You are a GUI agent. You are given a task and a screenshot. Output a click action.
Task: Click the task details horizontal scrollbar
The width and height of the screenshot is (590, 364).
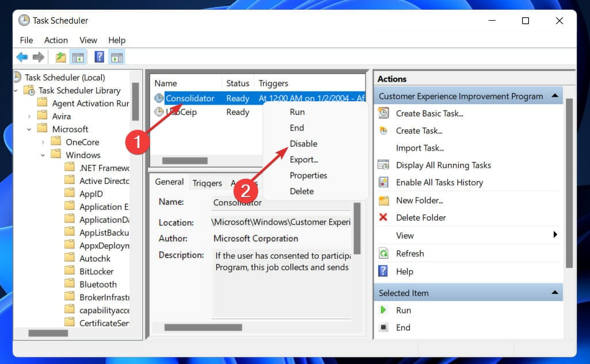pos(203,327)
